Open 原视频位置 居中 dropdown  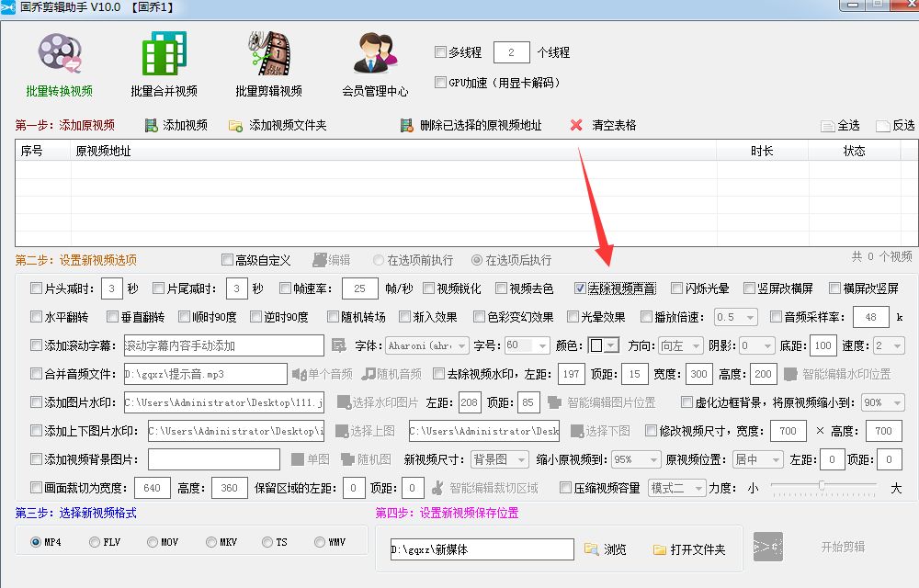[758, 459]
